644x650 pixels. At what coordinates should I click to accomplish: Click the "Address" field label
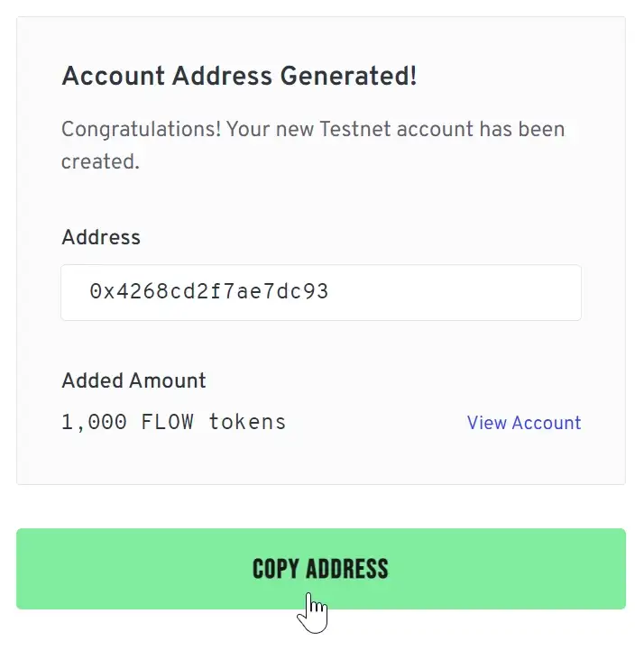[x=101, y=238]
